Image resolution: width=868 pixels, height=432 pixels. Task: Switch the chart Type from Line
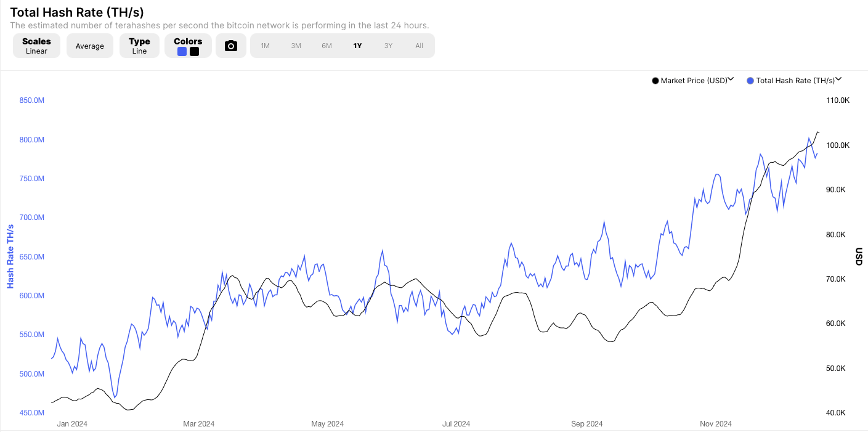pyautogui.click(x=139, y=46)
